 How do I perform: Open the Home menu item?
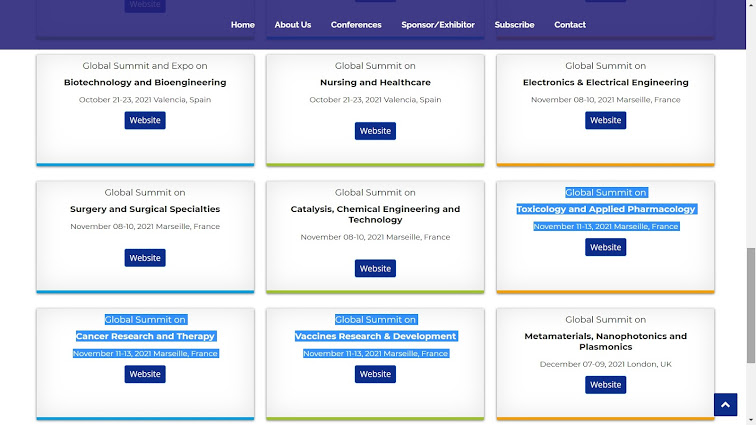click(243, 25)
